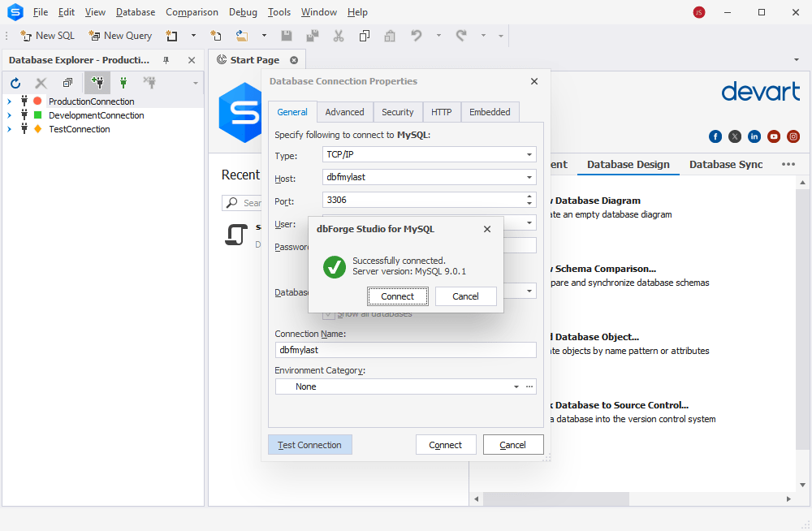Cut using the toolbar scissors icon
Screen dimensions: 812x531
(x=338, y=35)
